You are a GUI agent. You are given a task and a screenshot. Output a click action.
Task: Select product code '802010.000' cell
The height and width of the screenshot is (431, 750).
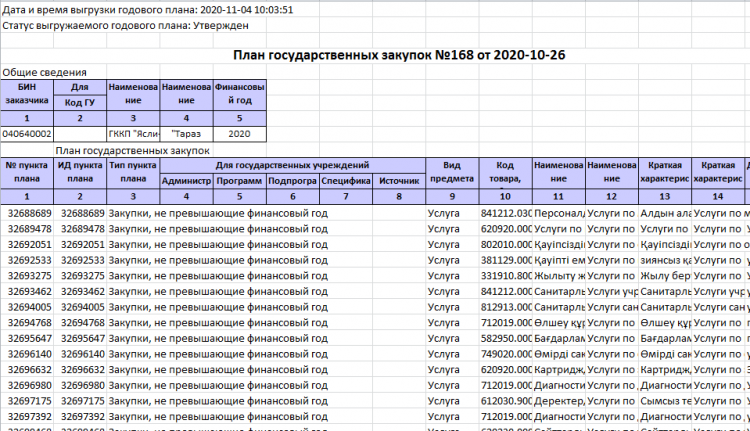(x=506, y=244)
